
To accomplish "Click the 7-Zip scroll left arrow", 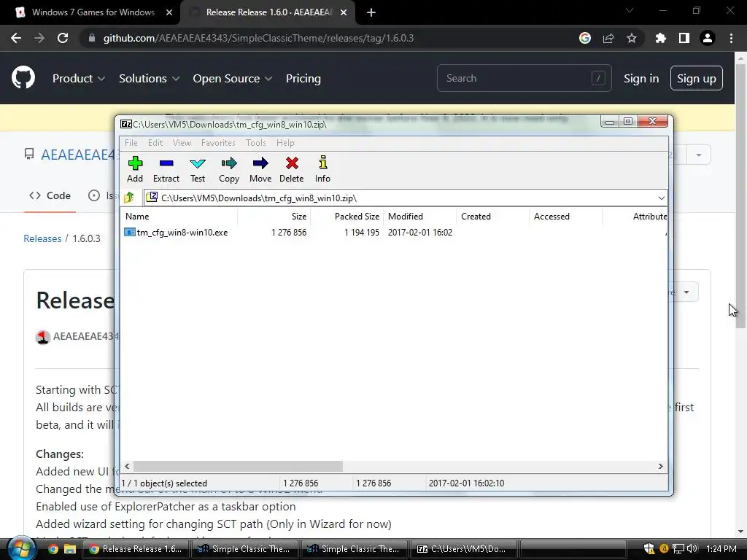I will (127, 466).
